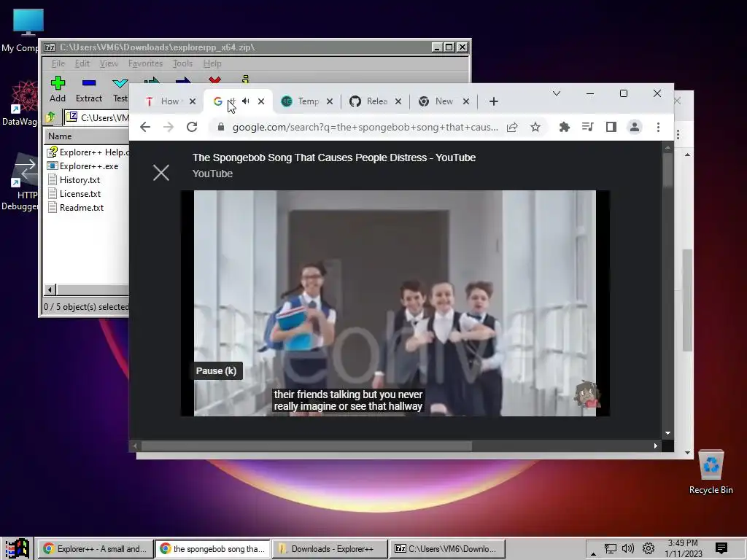This screenshot has height=560, width=747.
Task: Mute the Google tab via speaker icon
Action: point(246,101)
